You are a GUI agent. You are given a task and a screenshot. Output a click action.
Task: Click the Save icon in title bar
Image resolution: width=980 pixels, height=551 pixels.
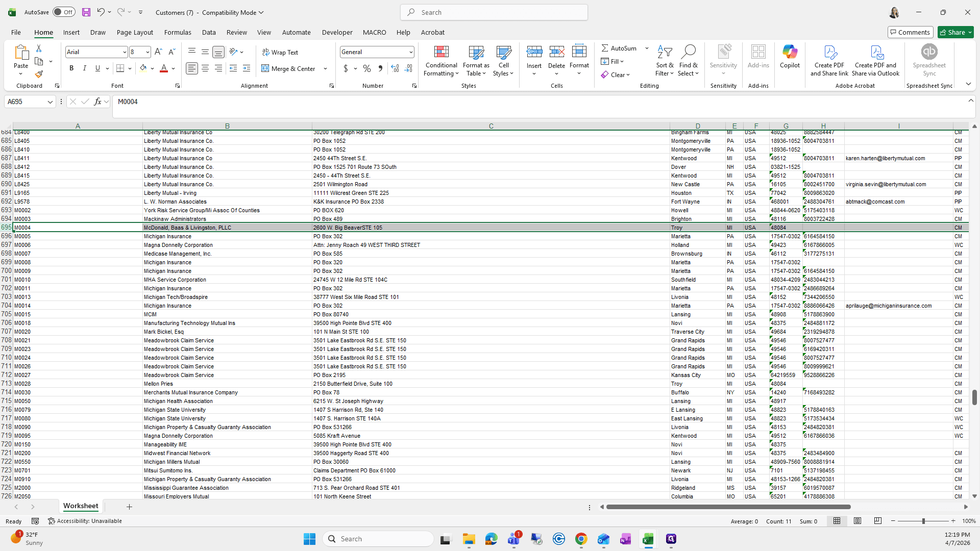pyautogui.click(x=86, y=12)
